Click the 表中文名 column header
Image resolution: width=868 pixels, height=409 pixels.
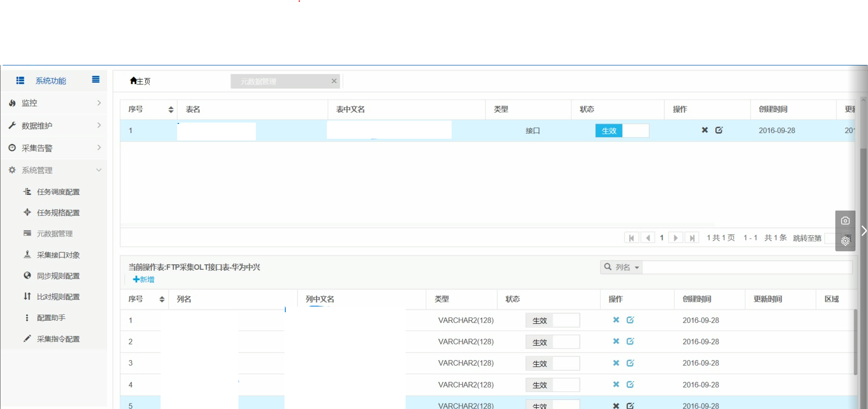point(350,109)
